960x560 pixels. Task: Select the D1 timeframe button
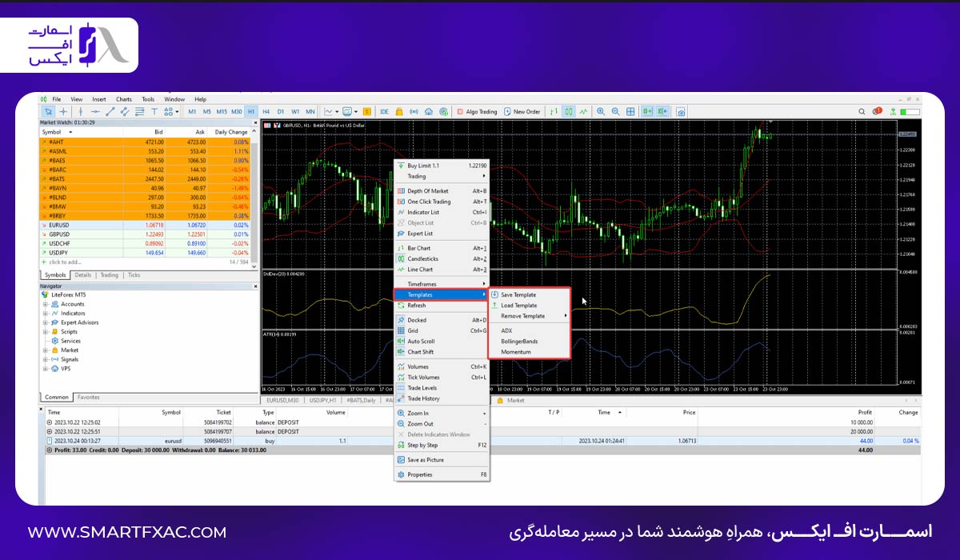[x=280, y=111]
